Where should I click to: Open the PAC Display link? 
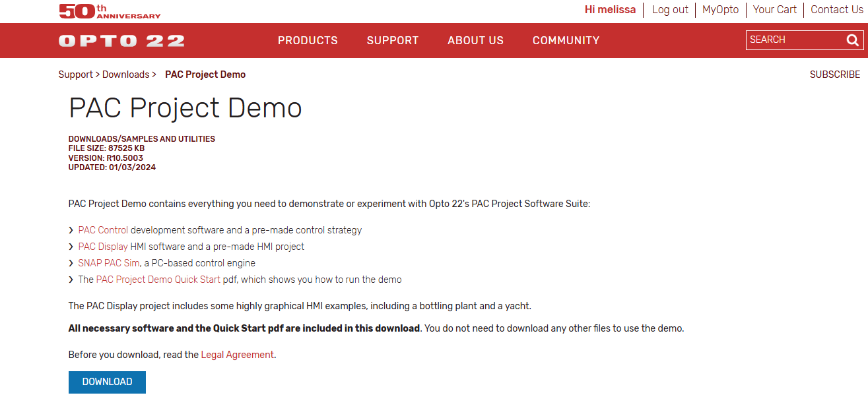pyautogui.click(x=103, y=247)
